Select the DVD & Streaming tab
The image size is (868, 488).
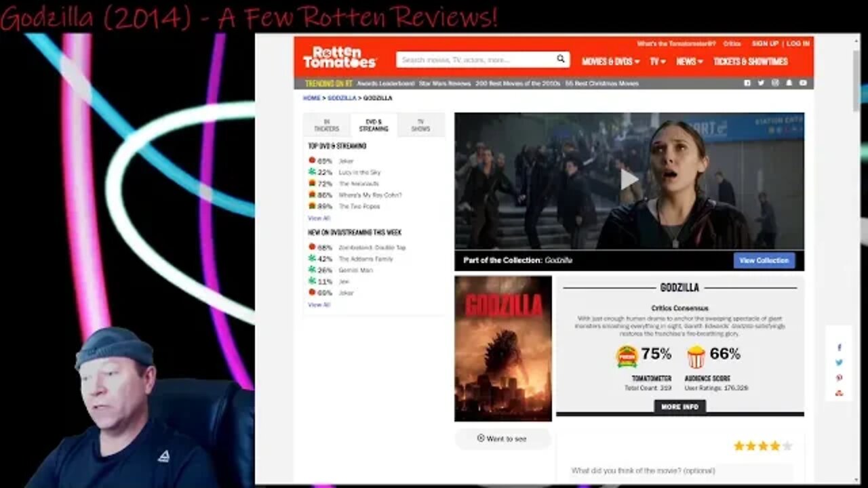click(374, 125)
